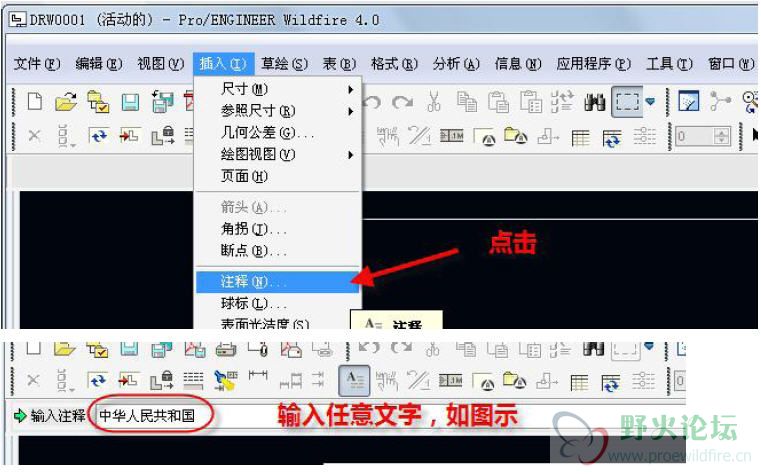The height and width of the screenshot is (474, 761).
Task: Choose 断点(B)... menu entry
Action: (277, 250)
